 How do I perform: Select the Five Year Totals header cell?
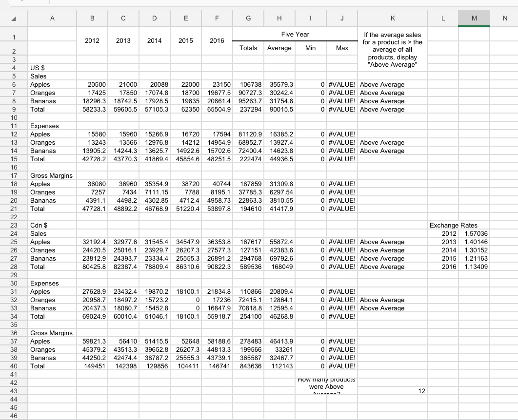tap(248, 48)
